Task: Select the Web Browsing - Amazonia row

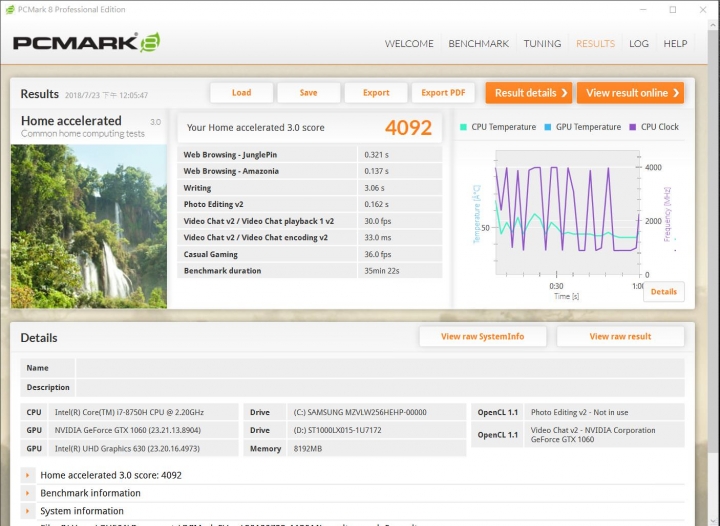Action: point(310,171)
